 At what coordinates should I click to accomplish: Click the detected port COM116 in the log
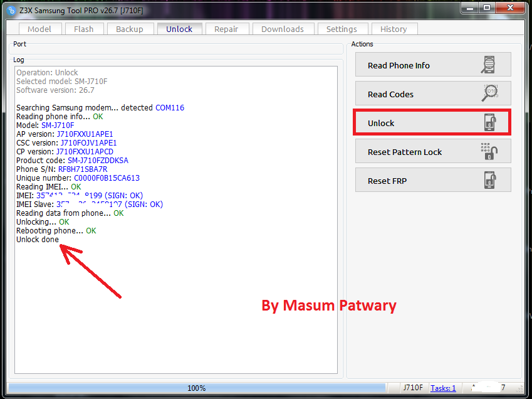pos(170,108)
